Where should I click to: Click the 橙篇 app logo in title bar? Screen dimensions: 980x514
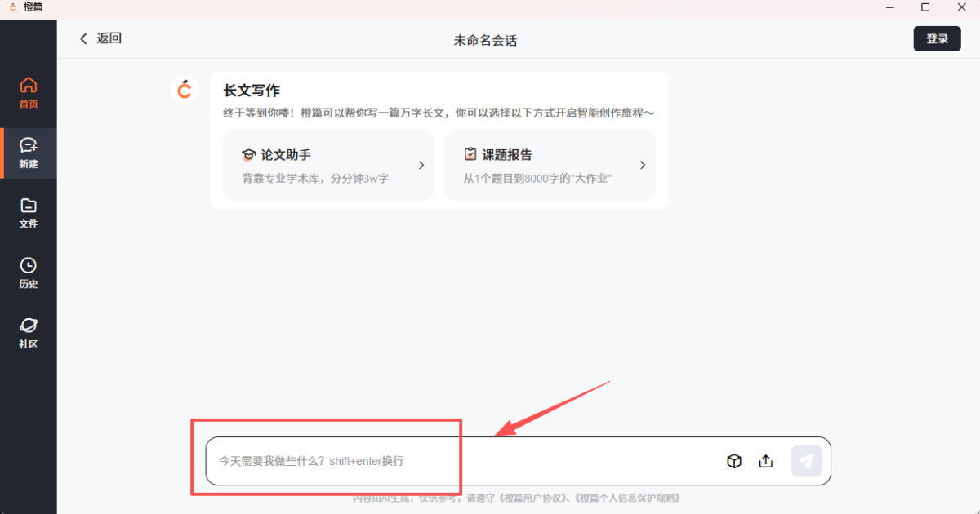(12, 7)
